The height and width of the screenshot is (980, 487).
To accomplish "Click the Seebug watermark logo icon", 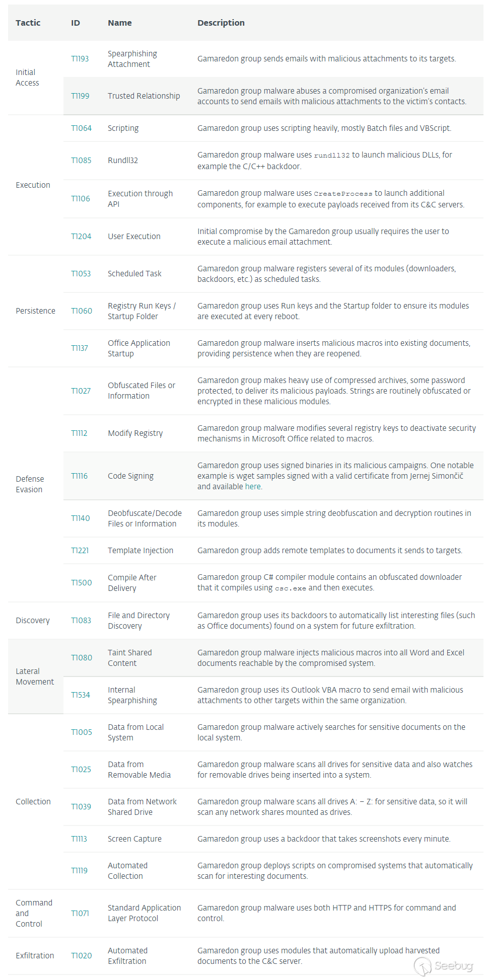I will point(423,966).
